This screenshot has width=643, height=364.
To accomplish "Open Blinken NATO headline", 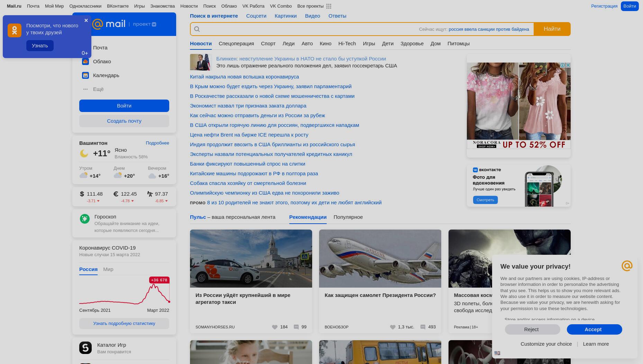I will pyautogui.click(x=301, y=59).
